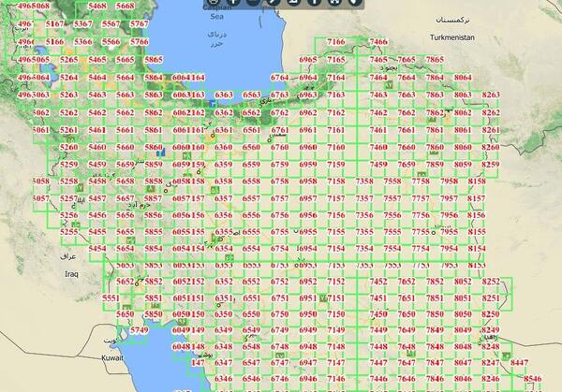Image resolution: width=562 pixels, height=392 pixels.
Task: Select map sheet 8447
Action: coord(519,363)
